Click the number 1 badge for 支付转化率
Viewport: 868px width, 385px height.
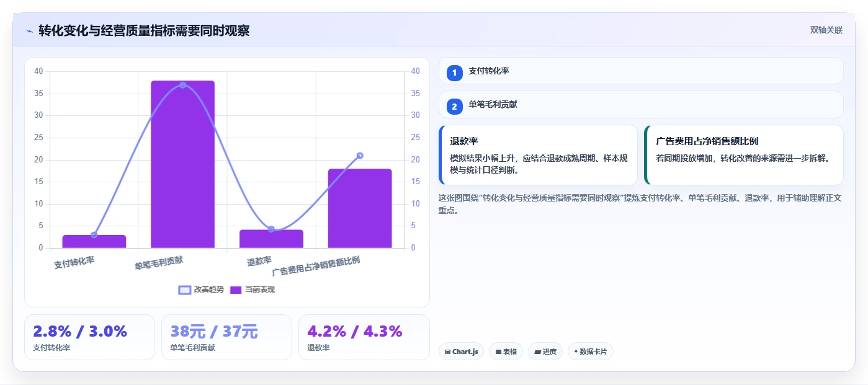click(x=454, y=73)
